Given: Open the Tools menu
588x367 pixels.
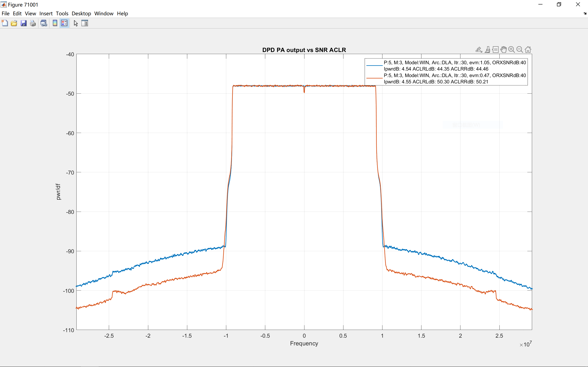Looking at the screenshot, I should pyautogui.click(x=62, y=14).
